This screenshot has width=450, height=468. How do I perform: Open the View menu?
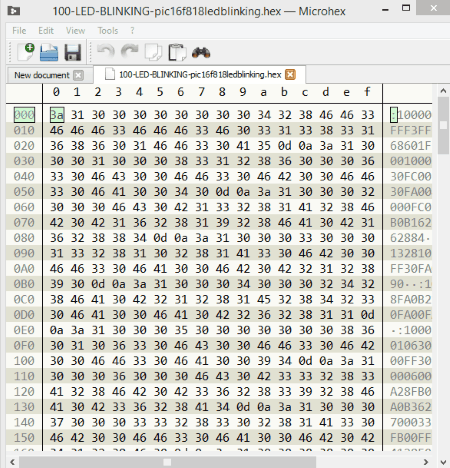point(75,31)
